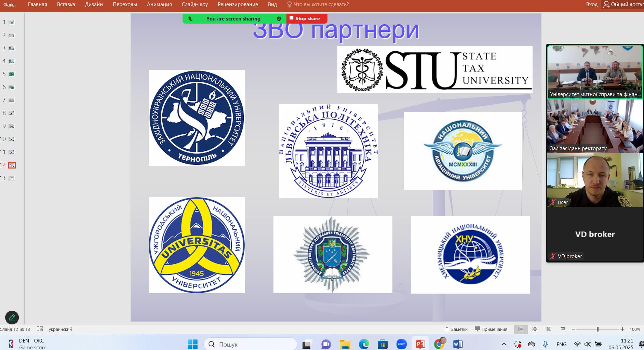The width and height of the screenshot is (644, 350).
Task: Open Zoom app from taskbar
Action: pyautogui.click(x=401, y=344)
